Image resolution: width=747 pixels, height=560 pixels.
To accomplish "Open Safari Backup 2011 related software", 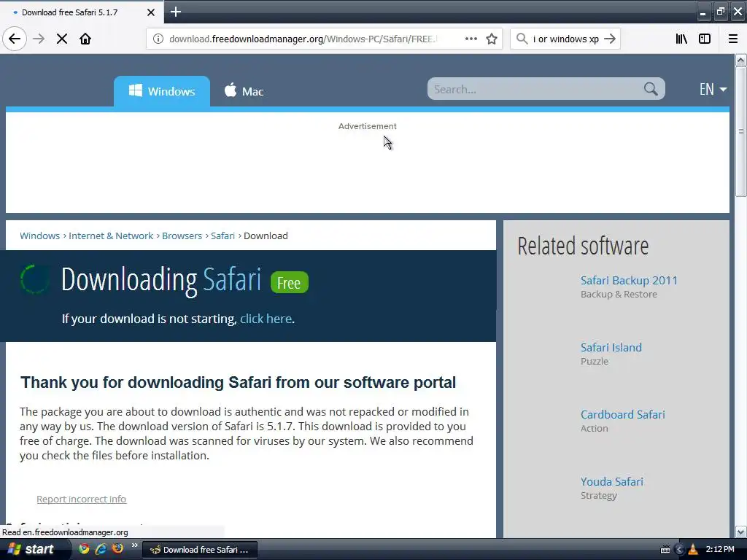I will (x=629, y=281).
